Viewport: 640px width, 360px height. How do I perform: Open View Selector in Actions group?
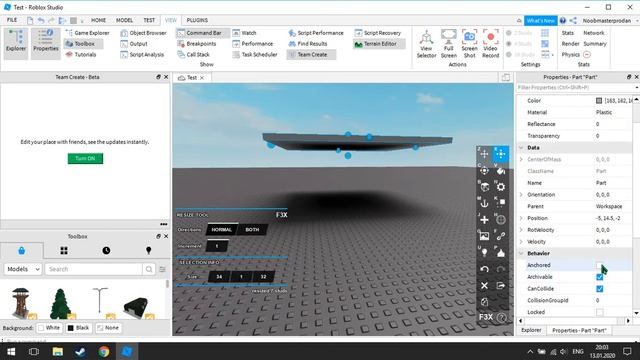[427, 44]
